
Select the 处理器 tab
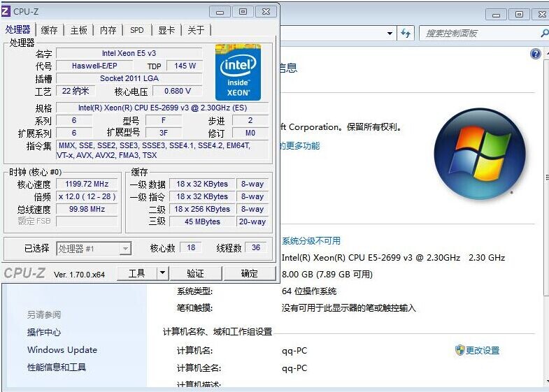(x=18, y=29)
